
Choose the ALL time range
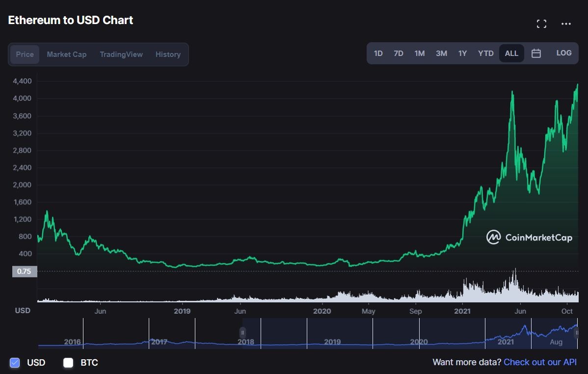(x=511, y=53)
